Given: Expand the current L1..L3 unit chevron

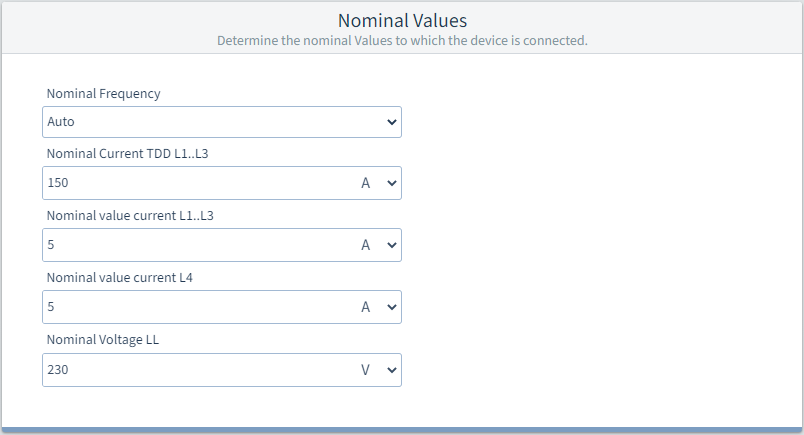Looking at the screenshot, I should coord(391,245).
